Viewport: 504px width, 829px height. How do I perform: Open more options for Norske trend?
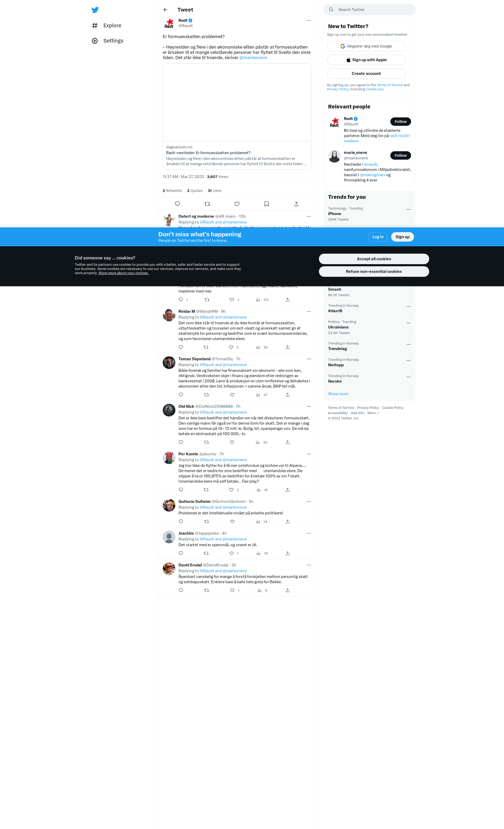click(x=408, y=377)
